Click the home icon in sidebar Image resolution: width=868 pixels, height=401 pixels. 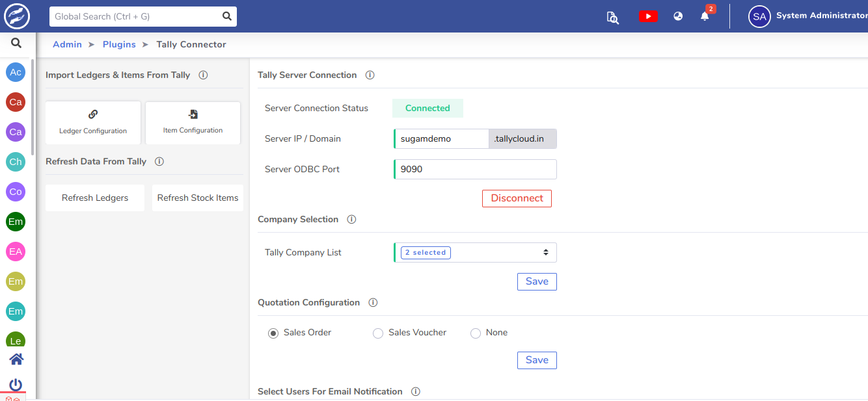(16, 359)
